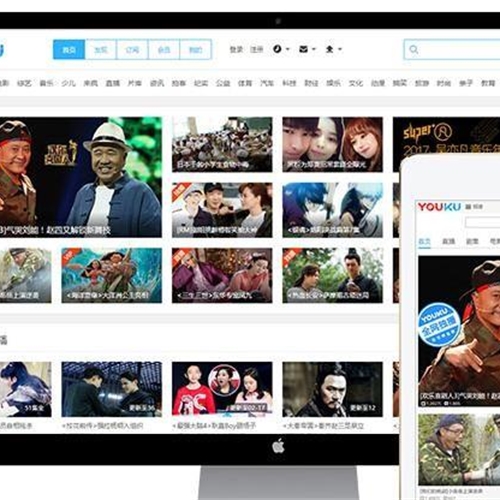Expand the arrow beside the upload icon
The image size is (500, 500).
coord(340,49)
